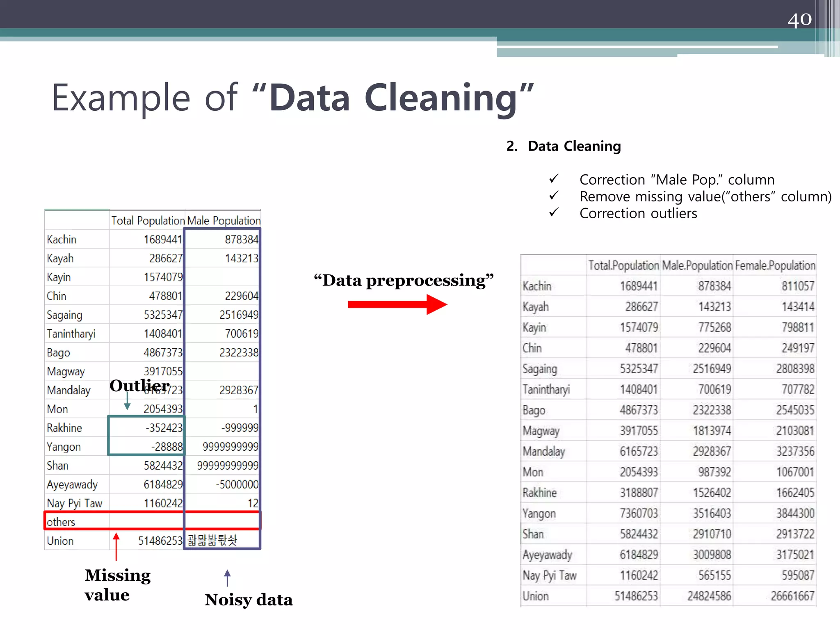Screen dimensions: 840x630
Task: Click the "Missing value" label
Action: tap(118, 585)
